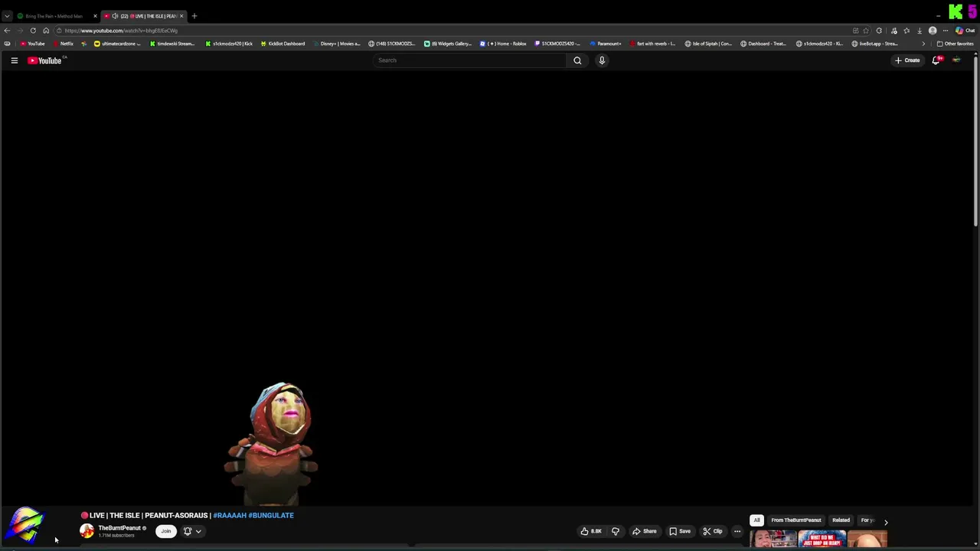Open browser settings and more menu
This screenshot has width=980, height=551.
click(x=946, y=31)
